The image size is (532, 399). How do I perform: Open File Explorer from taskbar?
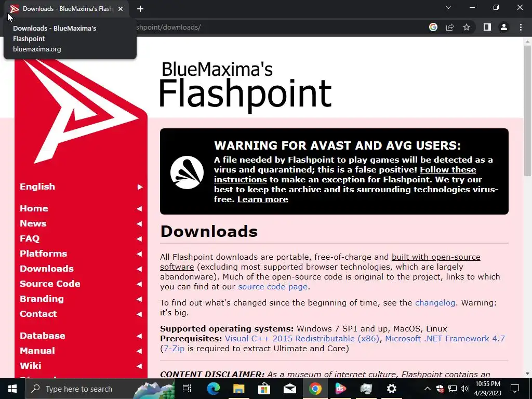239,389
